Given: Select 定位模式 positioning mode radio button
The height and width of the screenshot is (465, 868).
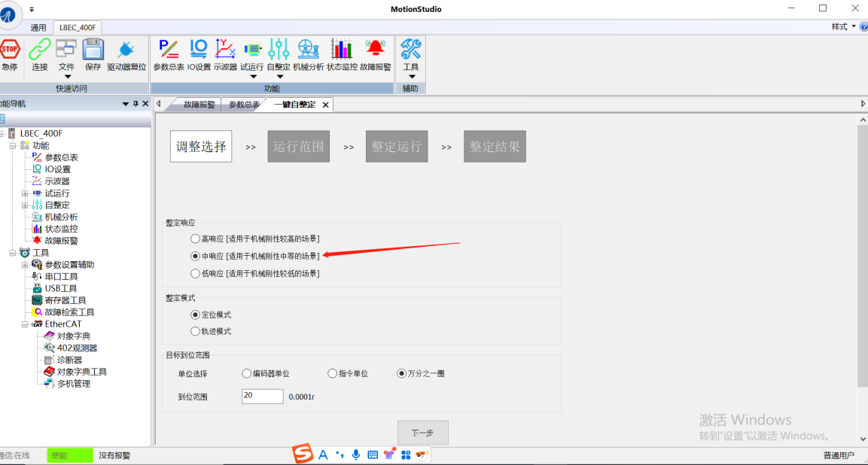Looking at the screenshot, I should tap(194, 315).
